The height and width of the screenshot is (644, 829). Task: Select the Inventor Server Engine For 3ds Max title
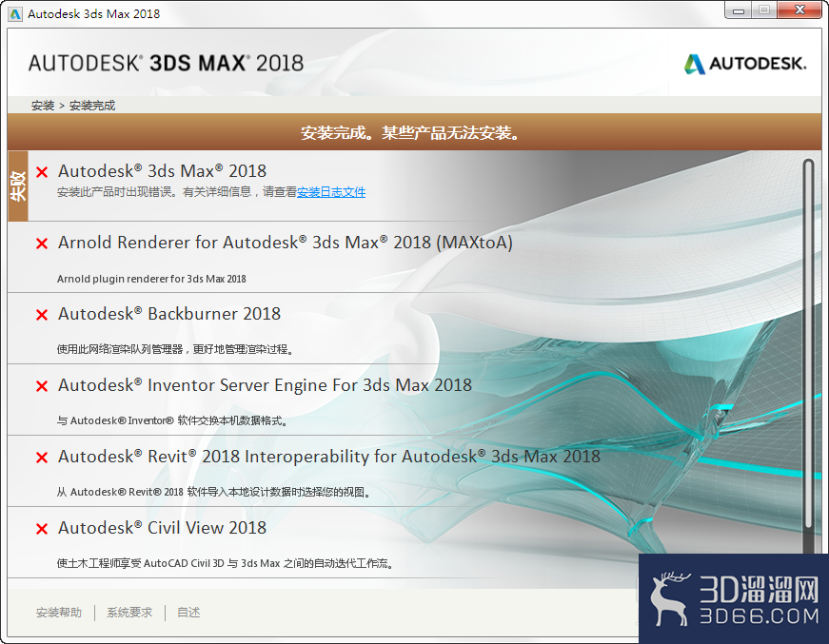coord(265,385)
